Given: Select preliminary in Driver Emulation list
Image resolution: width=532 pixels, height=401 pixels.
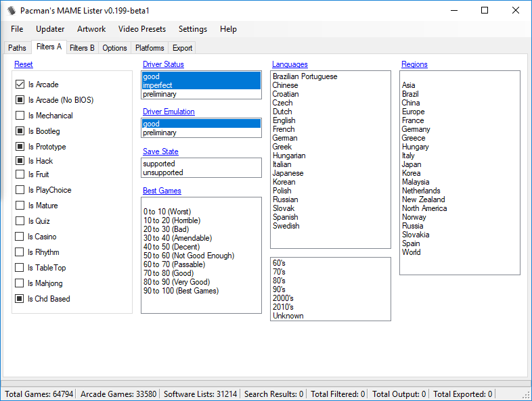Looking at the screenshot, I should pyautogui.click(x=201, y=133).
